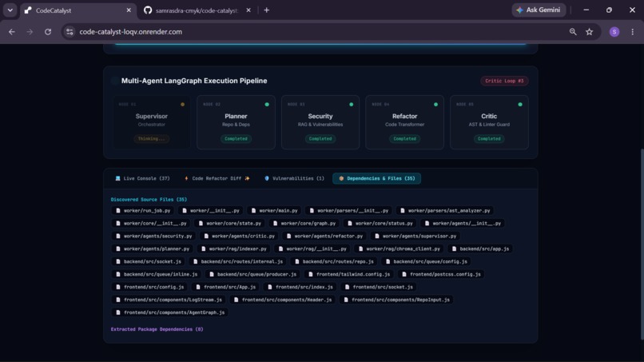Click the worker/main.py file chip

[x=274, y=210]
